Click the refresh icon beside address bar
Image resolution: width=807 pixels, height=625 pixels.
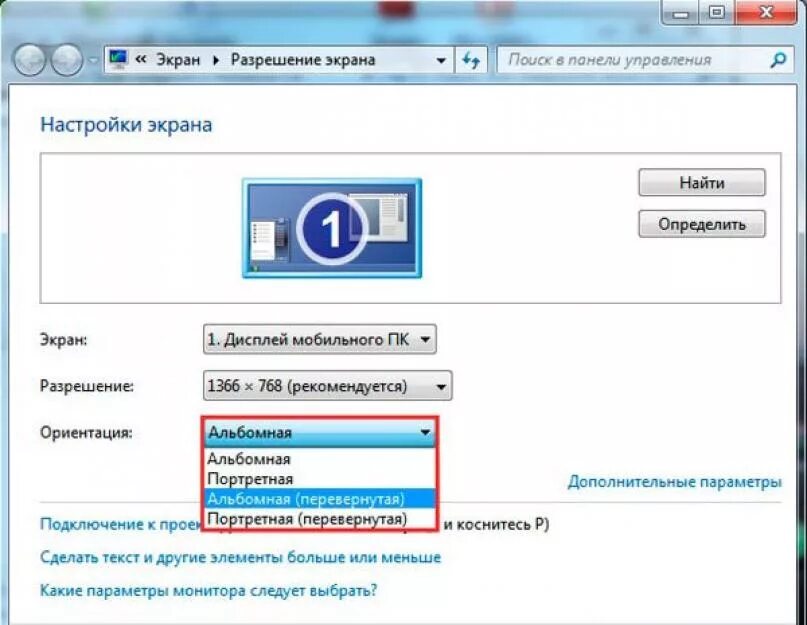coord(471,60)
